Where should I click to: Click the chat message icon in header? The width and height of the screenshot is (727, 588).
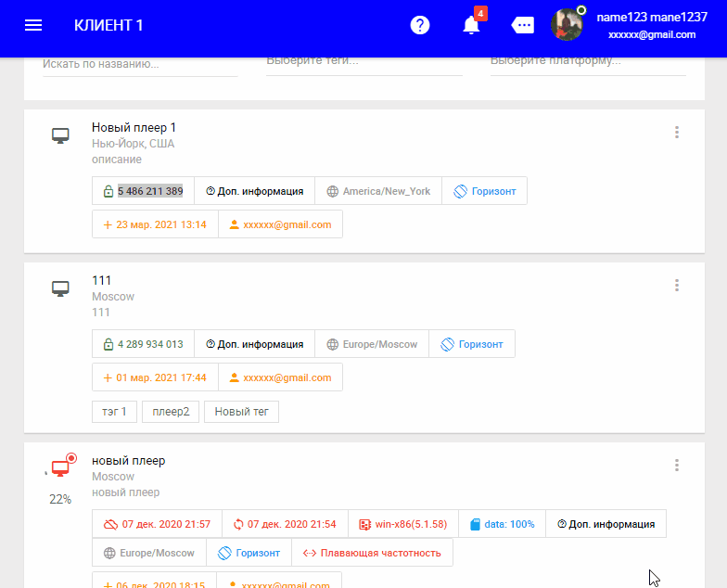click(523, 25)
